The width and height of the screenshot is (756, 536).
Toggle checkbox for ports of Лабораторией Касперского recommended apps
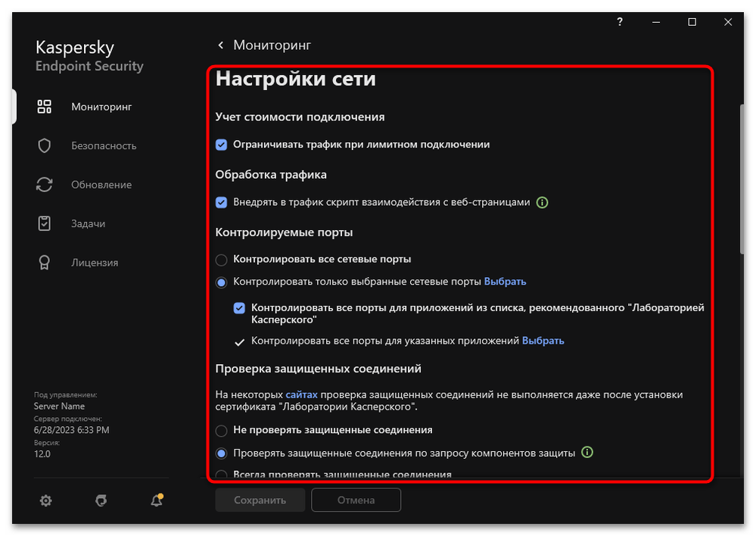[x=239, y=308]
